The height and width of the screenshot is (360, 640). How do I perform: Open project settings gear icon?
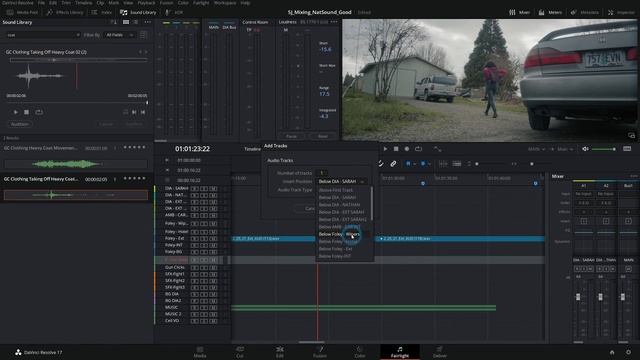[x=628, y=352]
